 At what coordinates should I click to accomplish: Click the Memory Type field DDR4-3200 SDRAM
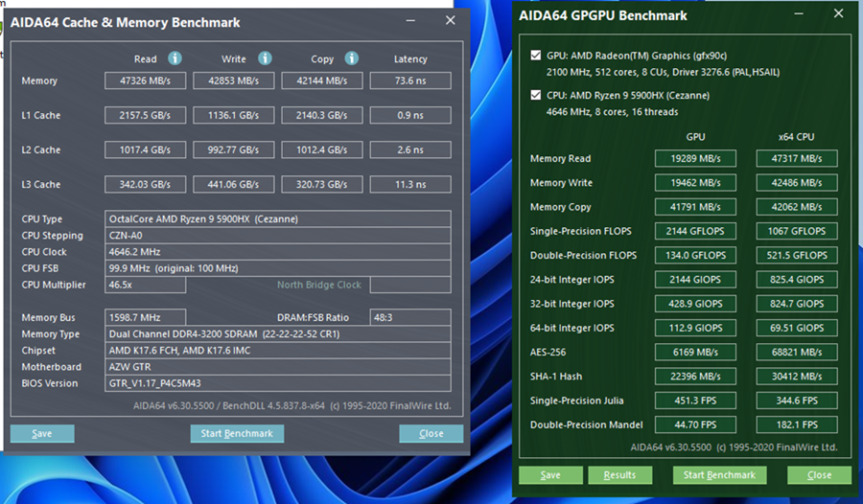click(278, 333)
